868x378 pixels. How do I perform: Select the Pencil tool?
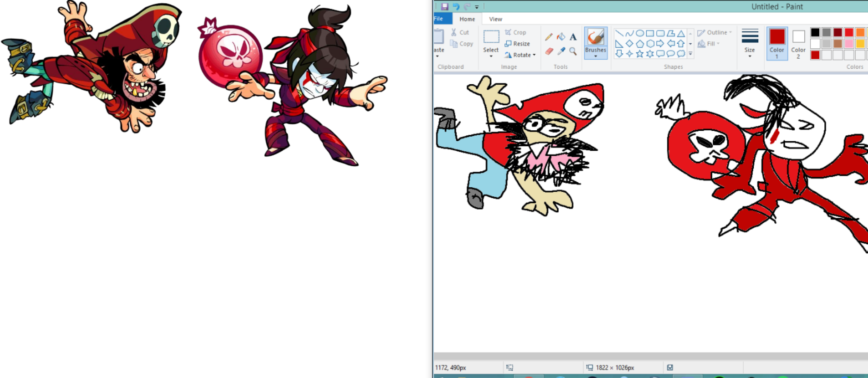(549, 37)
